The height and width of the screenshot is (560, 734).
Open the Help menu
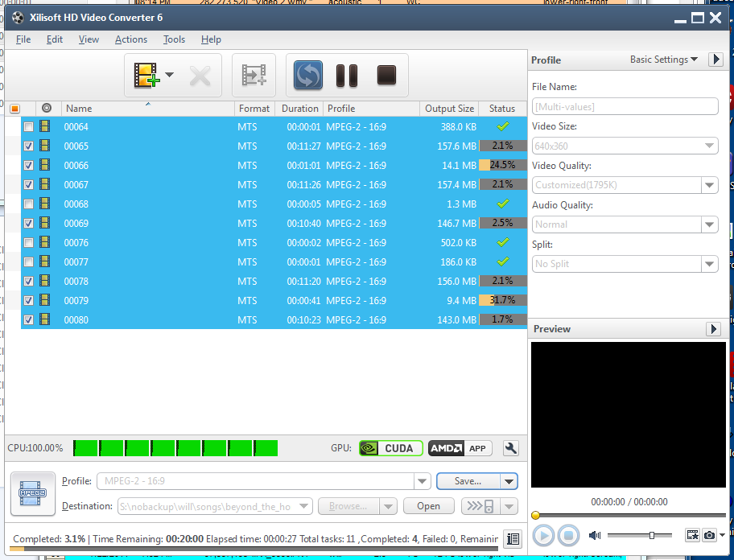tap(211, 39)
